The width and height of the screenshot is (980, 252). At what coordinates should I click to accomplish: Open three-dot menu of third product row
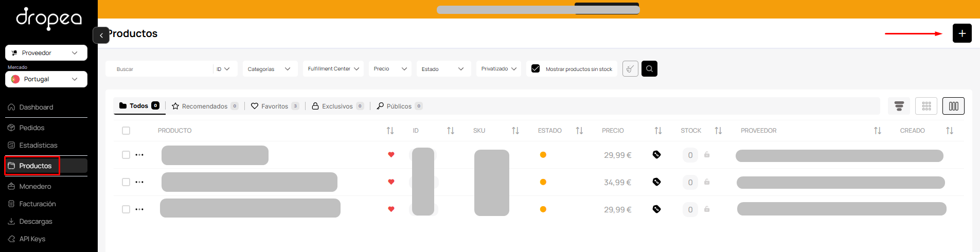tap(139, 209)
